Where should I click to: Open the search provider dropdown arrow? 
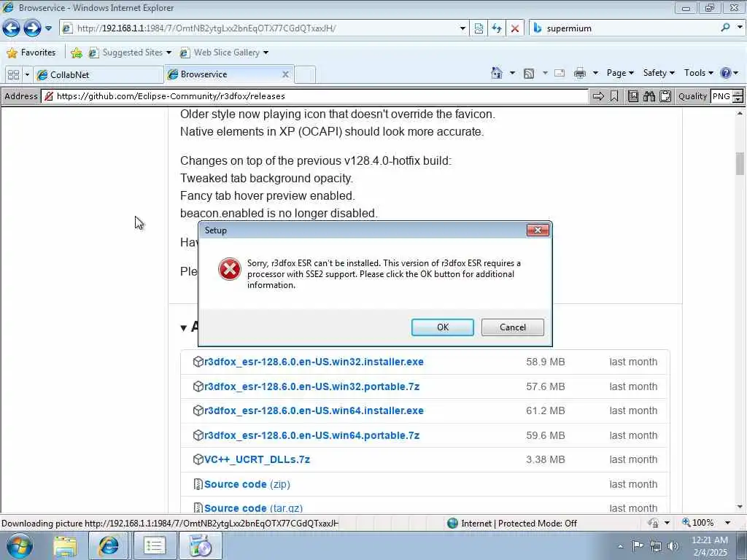pos(740,28)
